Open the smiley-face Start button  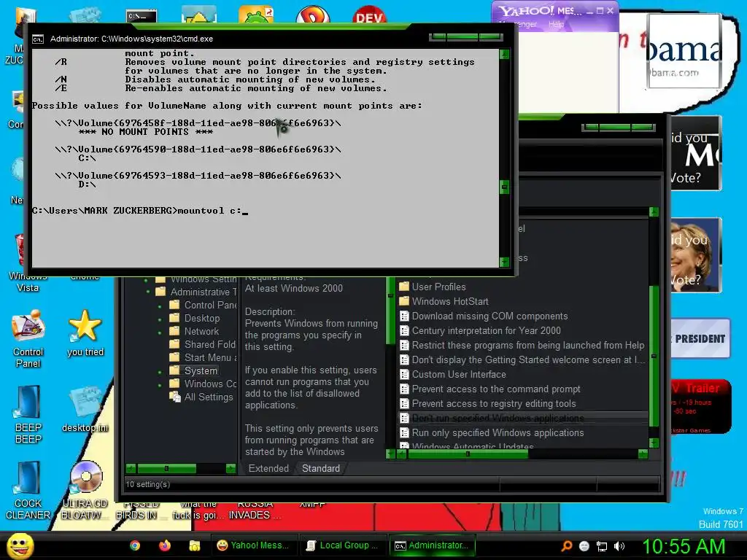pos(20,545)
